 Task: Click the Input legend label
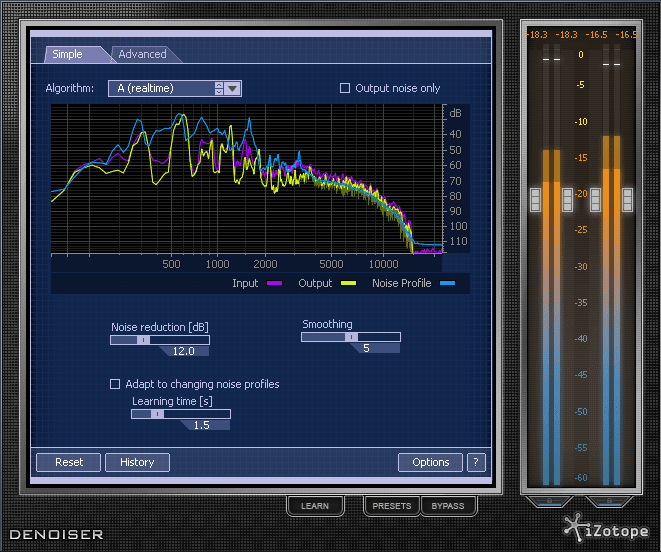(245, 283)
